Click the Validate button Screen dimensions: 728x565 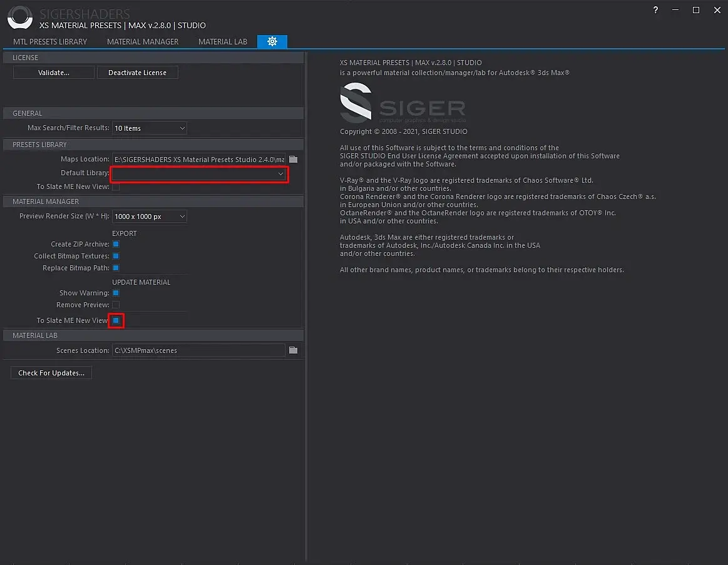coord(53,73)
